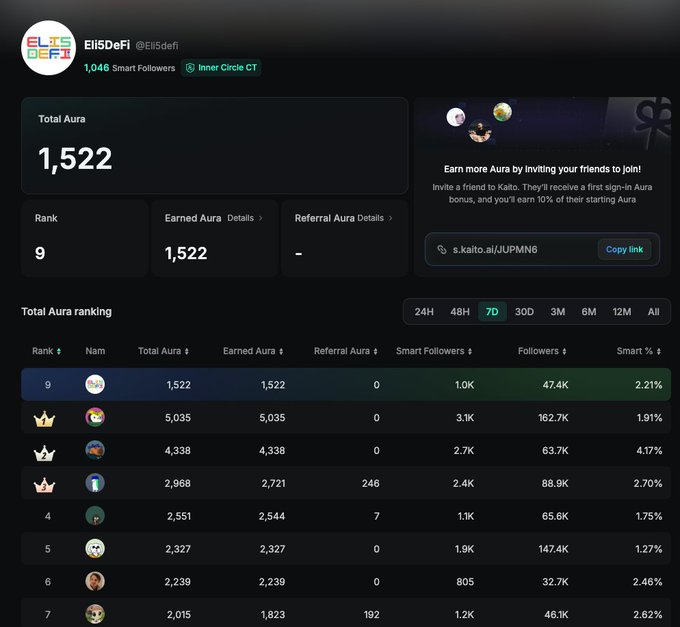Click the Inner Circle CT shield badge icon
The height and width of the screenshot is (627, 680).
click(190, 68)
